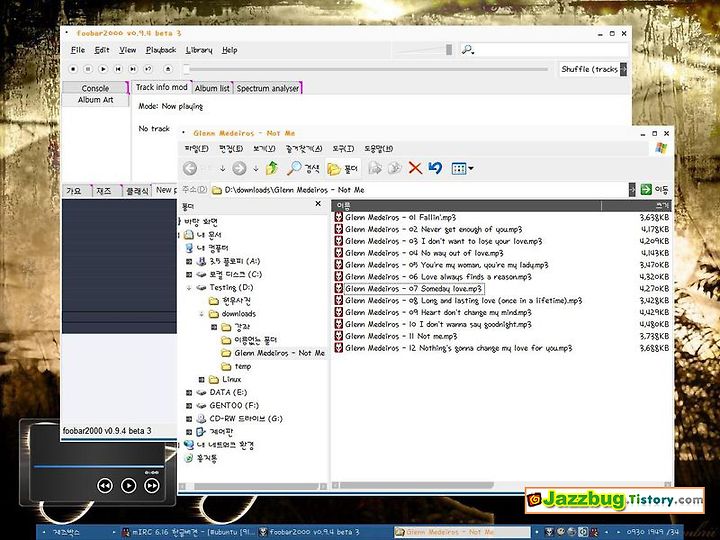Click Explorer Forward arrow button

(x=239, y=168)
